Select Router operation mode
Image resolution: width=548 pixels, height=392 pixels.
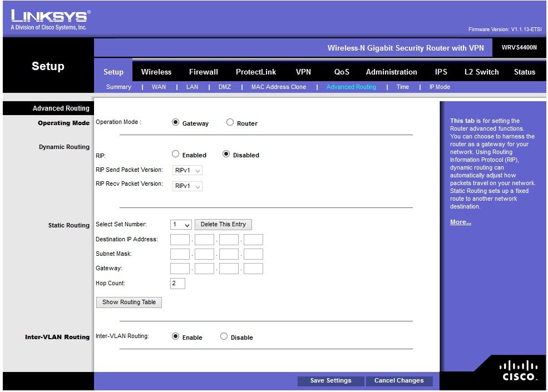tap(230, 123)
